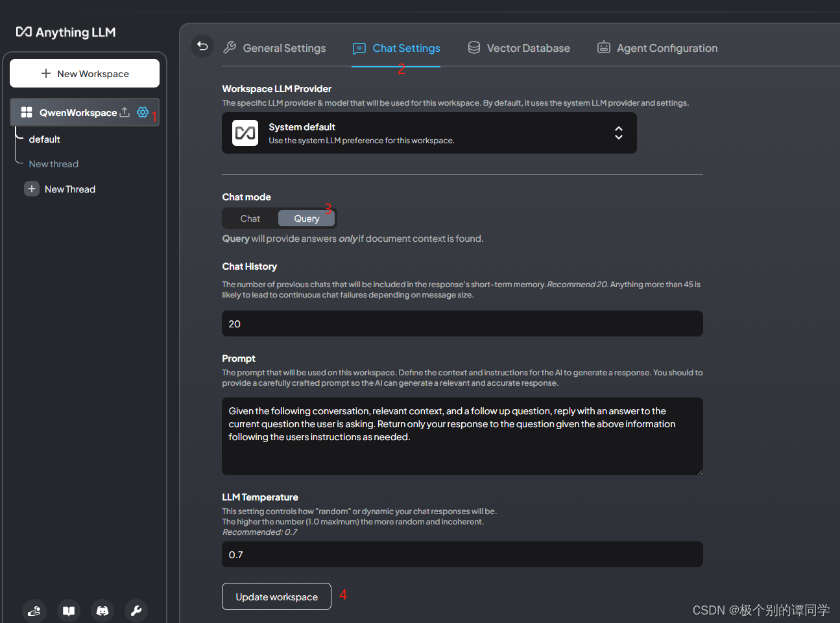Click the New Thread button
This screenshot has width=840, height=623.
[60, 189]
